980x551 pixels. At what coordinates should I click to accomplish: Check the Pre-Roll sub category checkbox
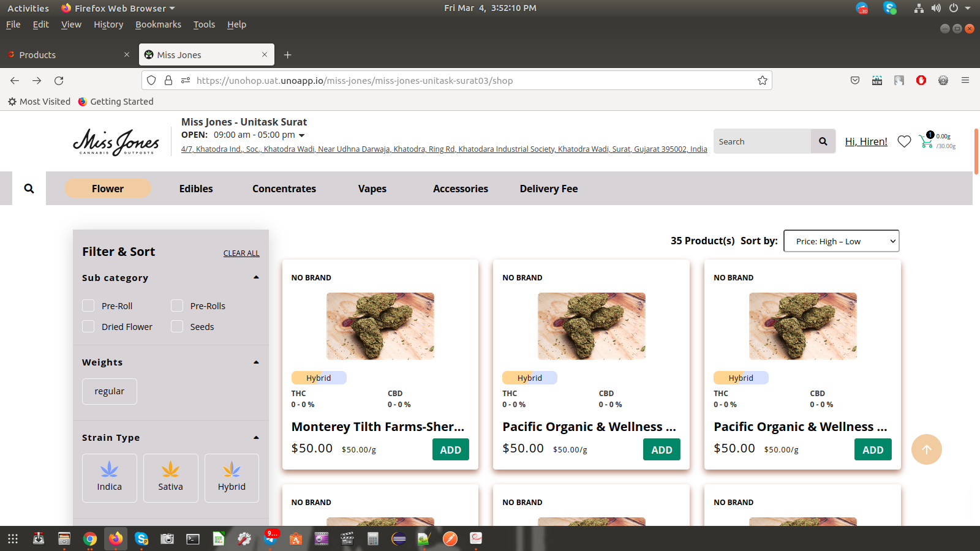coord(89,306)
